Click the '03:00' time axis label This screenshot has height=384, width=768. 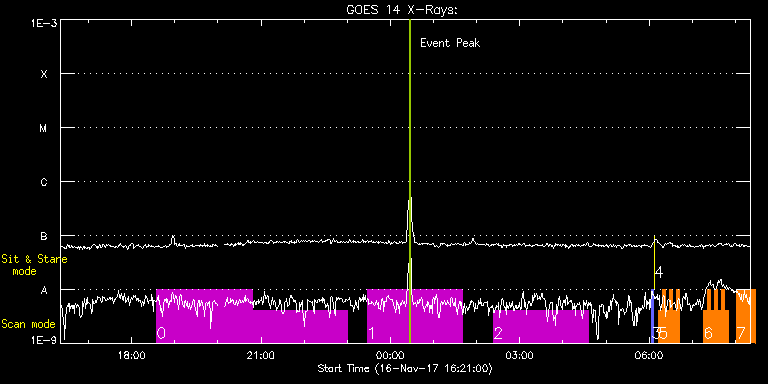click(x=520, y=355)
